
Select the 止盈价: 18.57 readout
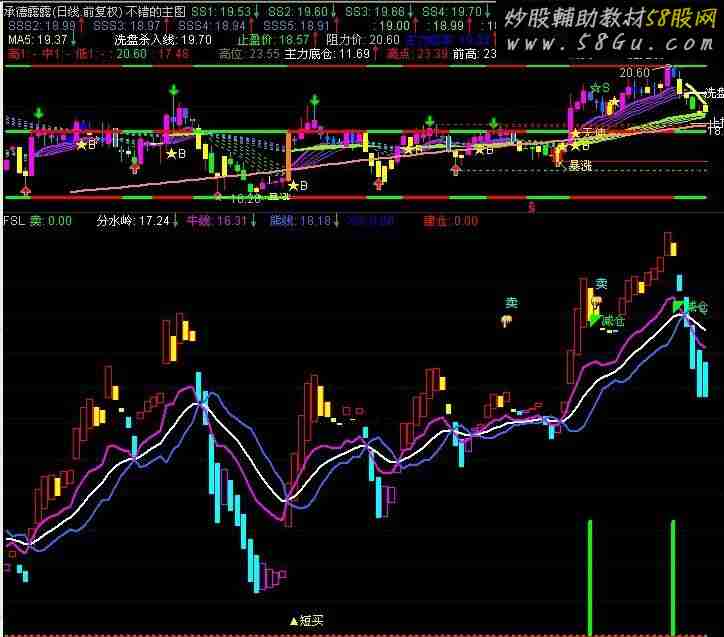(274, 40)
